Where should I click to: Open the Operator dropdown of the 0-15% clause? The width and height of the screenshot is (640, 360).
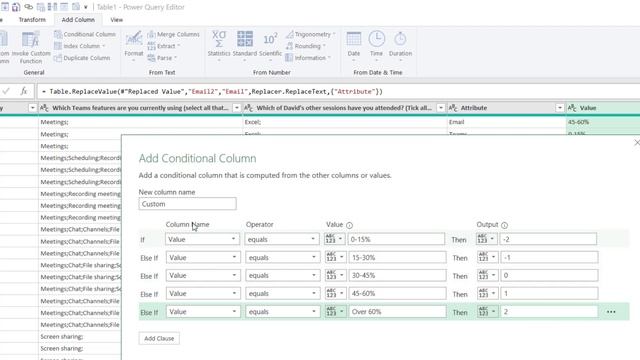(282, 239)
